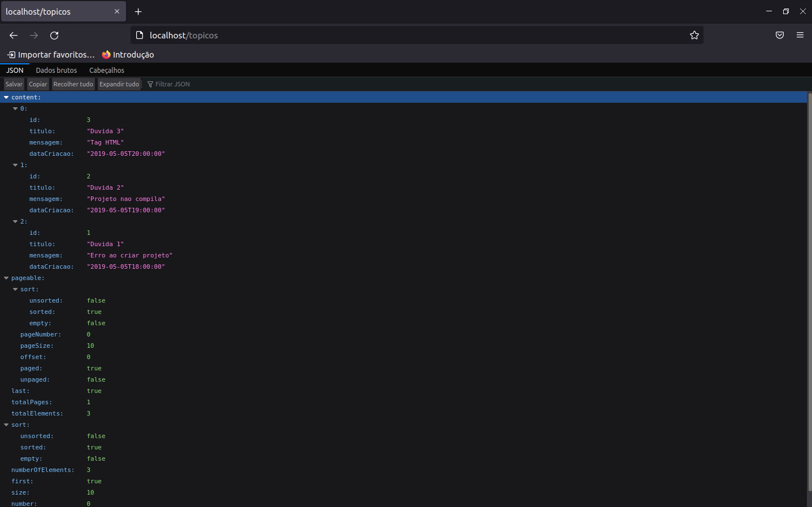Click the Introdução Firefox bookmark icon
Screen dimensions: 812x507
[x=106, y=55]
